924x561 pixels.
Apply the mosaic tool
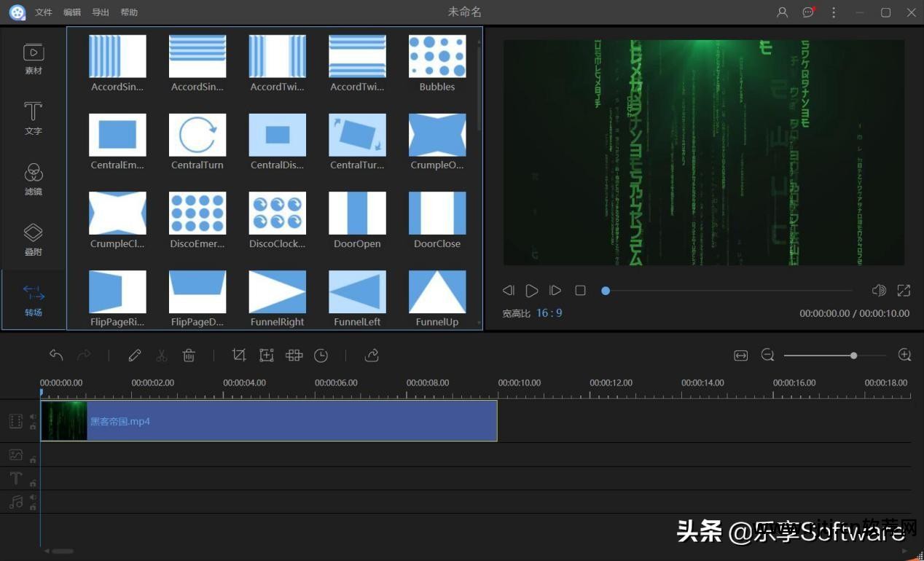click(x=294, y=355)
